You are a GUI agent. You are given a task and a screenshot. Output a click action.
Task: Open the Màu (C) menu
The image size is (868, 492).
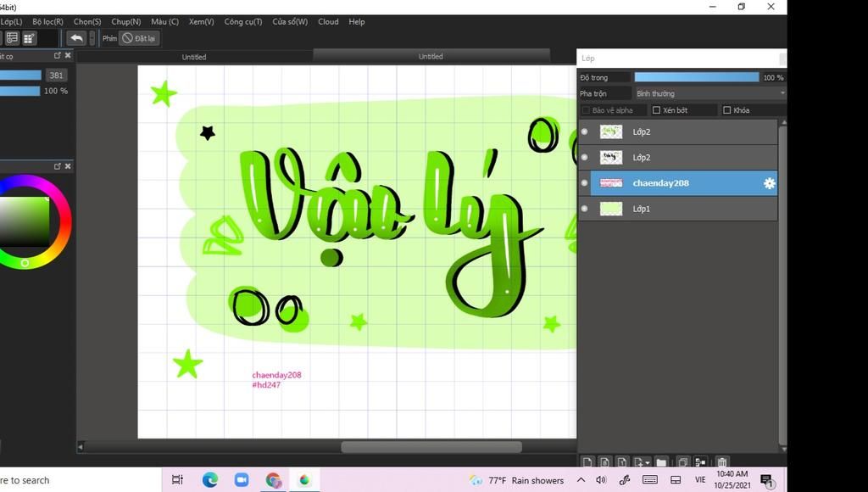click(x=165, y=21)
